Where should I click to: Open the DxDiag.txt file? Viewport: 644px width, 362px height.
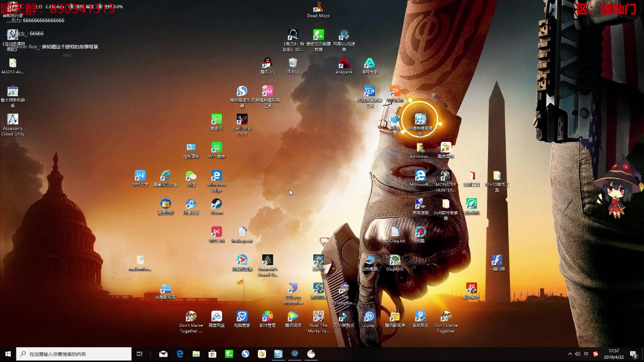395,235
